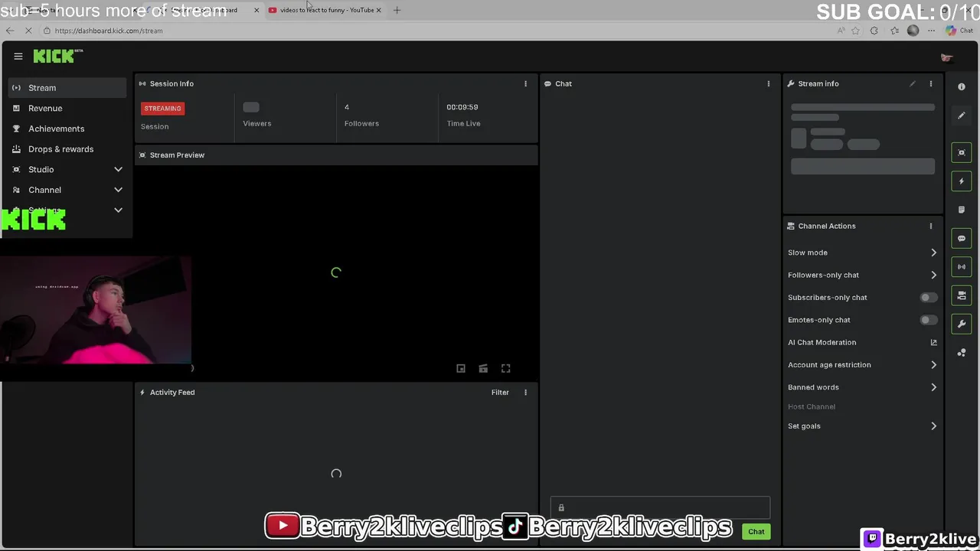
Task: Toggle the stream preview widget icon in right sidebar
Action: [962, 153]
